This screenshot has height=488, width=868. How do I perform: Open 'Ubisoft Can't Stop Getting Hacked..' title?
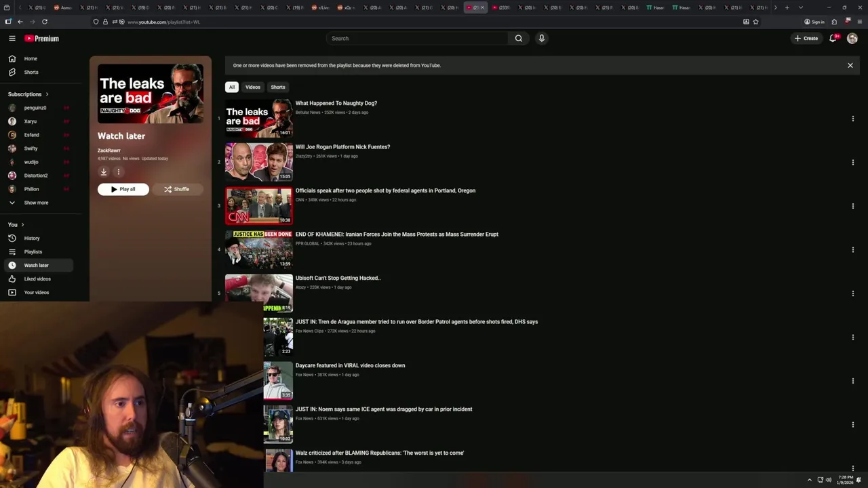[338, 278]
